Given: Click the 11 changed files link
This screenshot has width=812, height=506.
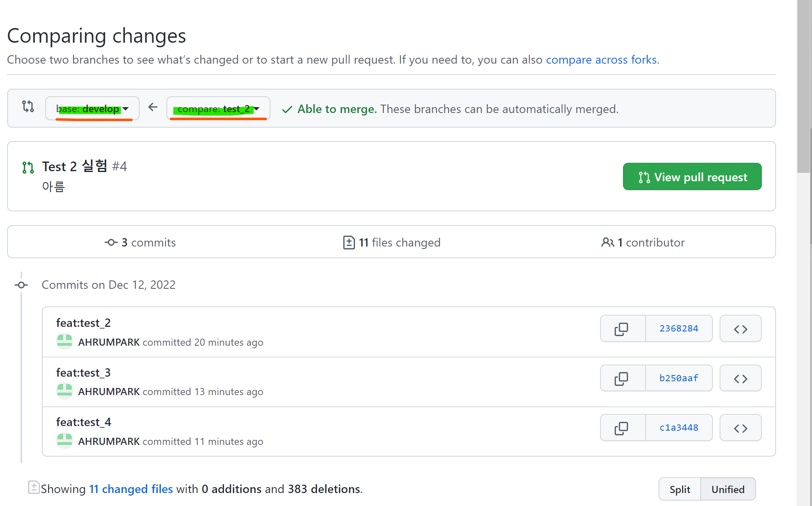Looking at the screenshot, I should click(x=131, y=489).
